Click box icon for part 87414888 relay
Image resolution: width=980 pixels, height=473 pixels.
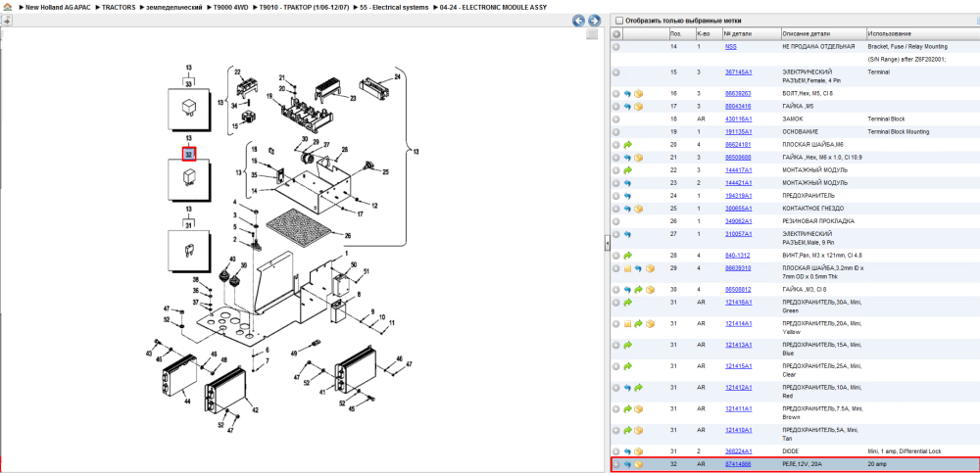[639, 464]
